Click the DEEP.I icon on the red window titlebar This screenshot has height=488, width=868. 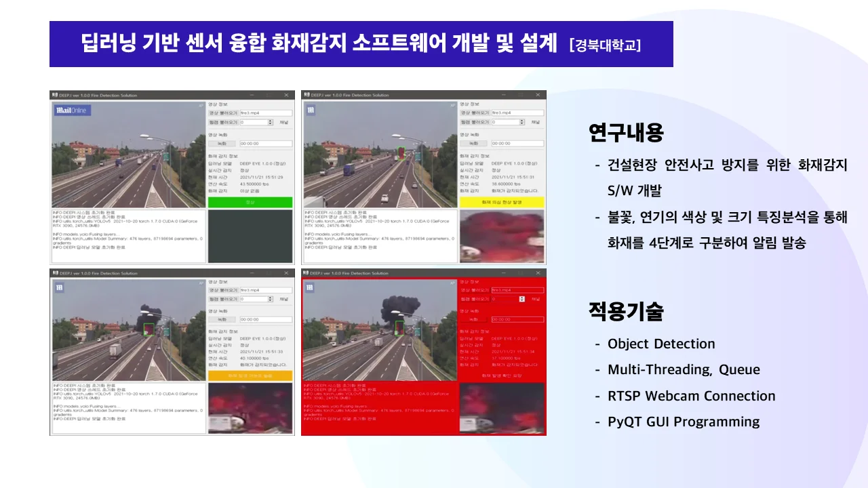click(x=305, y=274)
